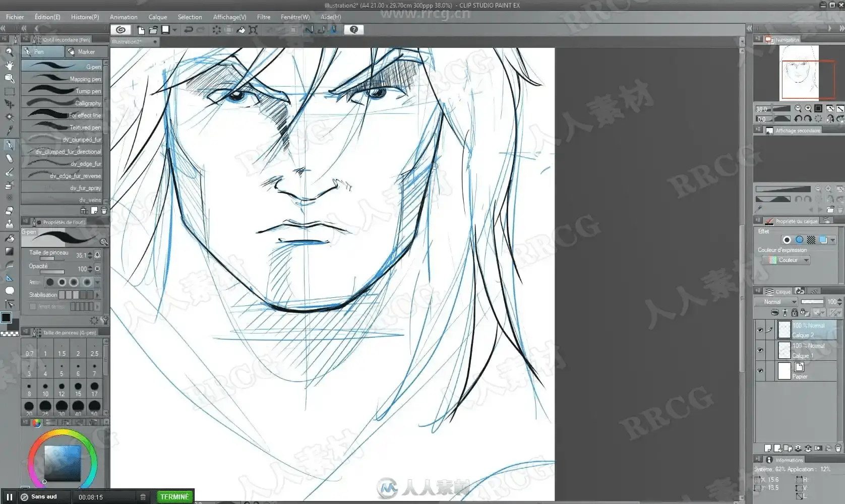Viewport: 845px width, 504px height.
Task: Switch to the Marker sub tool tab
Action: coord(87,51)
